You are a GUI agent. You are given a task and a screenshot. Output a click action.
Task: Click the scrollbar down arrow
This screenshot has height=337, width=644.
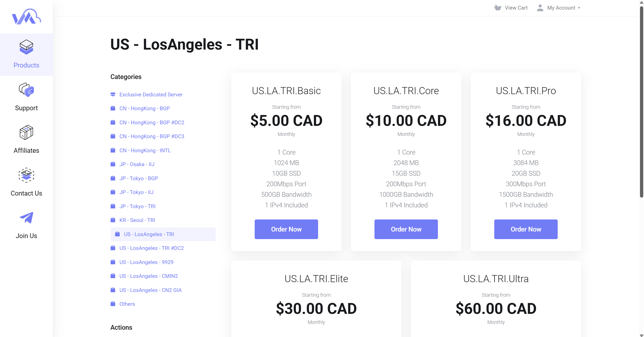pyautogui.click(x=641, y=335)
